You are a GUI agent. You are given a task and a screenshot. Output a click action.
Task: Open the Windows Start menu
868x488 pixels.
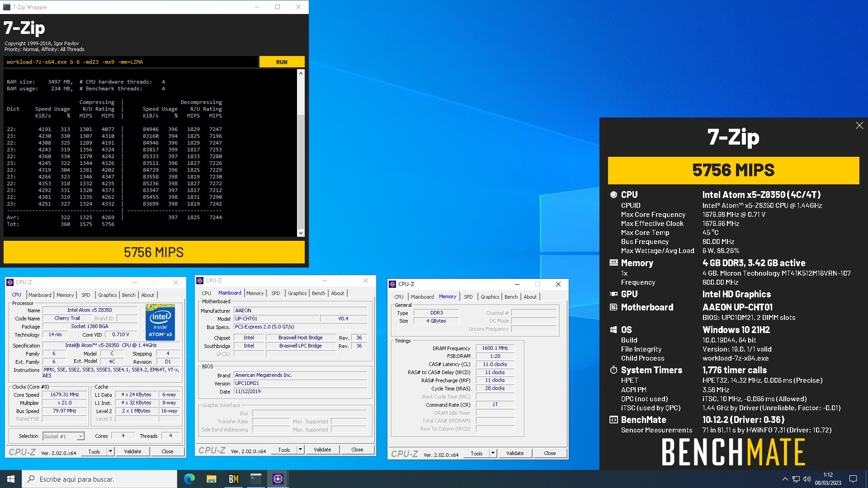click(11, 479)
